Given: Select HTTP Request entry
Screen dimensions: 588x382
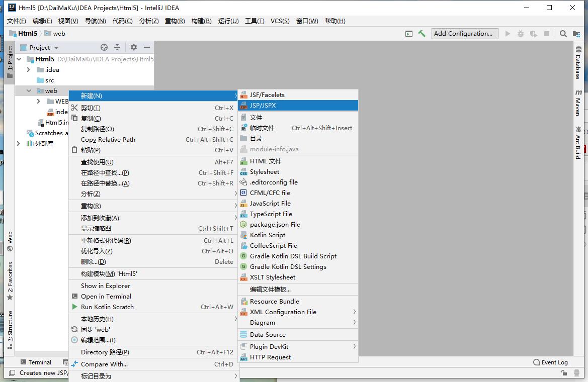Looking at the screenshot, I should pyautogui.click(x=298, y=357).
